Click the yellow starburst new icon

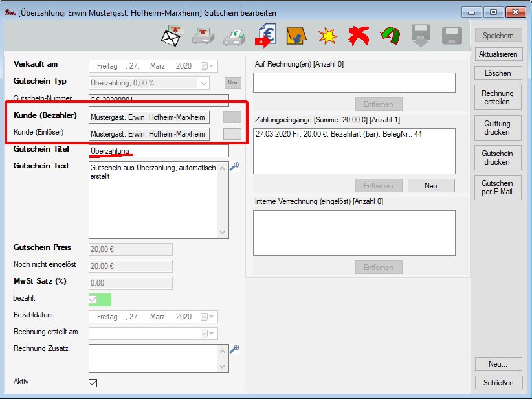[328, 36]
